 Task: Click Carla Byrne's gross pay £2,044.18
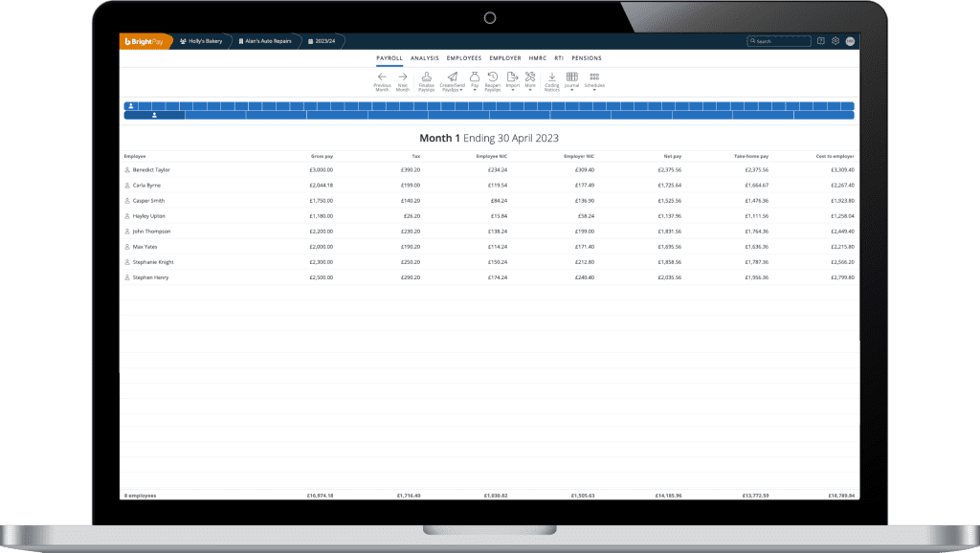click(322, 186)
